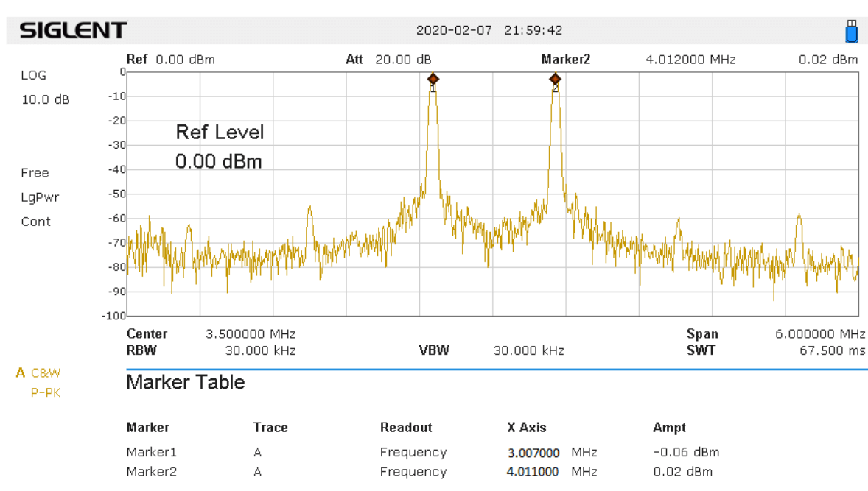This screenshot has height=491, width=868.
Task: Click the Ref Level 0.00 dBm overlay
Action: 219,146
